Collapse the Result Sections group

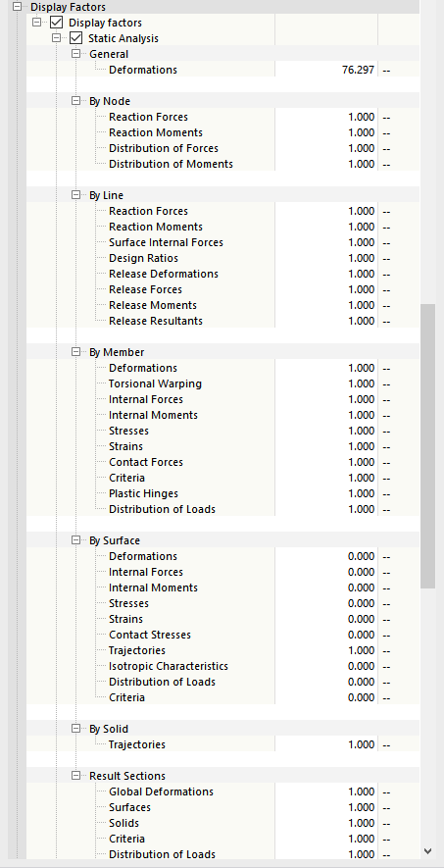[x=75, y=776]
